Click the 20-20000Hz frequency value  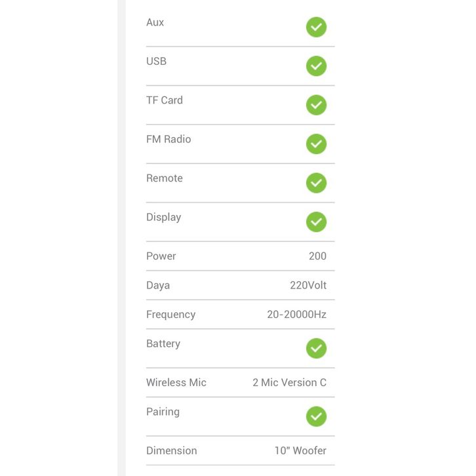(x=296, y=315)
